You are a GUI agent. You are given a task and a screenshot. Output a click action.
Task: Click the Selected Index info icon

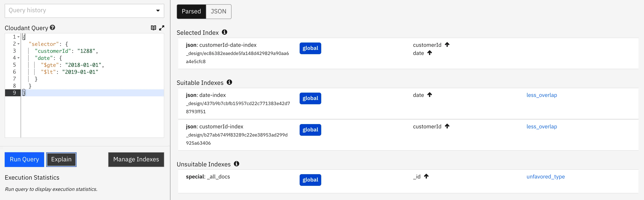coord(225,32)
